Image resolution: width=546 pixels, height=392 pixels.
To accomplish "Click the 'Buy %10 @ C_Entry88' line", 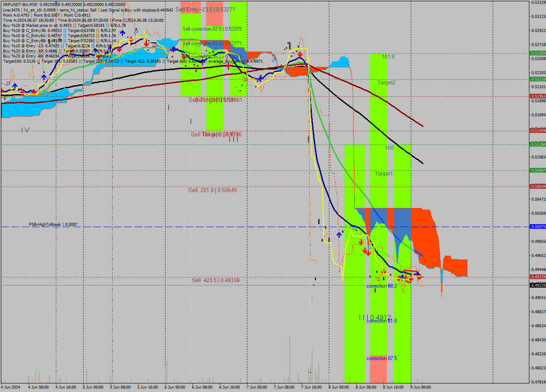I will (59, 40).
